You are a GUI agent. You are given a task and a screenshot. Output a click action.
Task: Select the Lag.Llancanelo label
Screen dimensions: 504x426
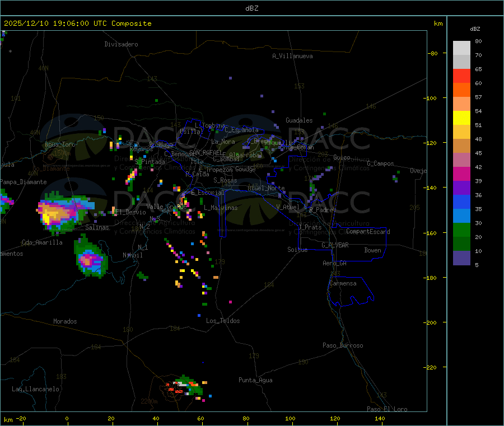pos(35,389)
